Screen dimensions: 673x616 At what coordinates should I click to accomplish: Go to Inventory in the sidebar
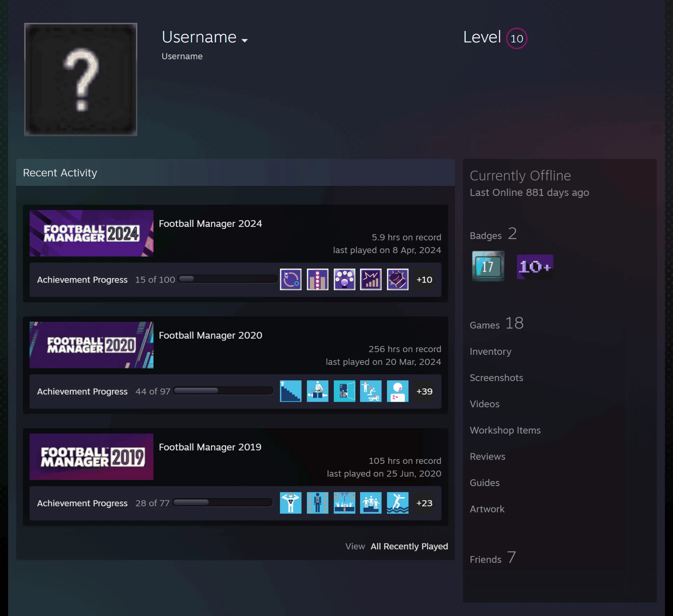click(x=490, y=351)
